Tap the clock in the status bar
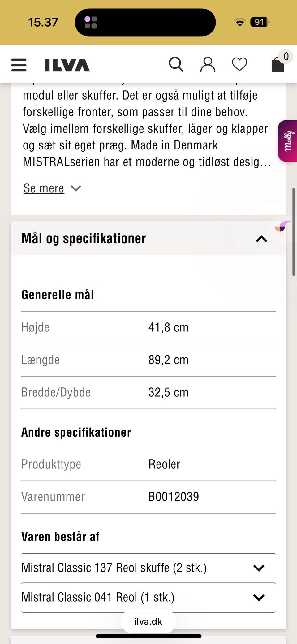The height and width of the screenshot is (644, 297). (x=43, y=22)
